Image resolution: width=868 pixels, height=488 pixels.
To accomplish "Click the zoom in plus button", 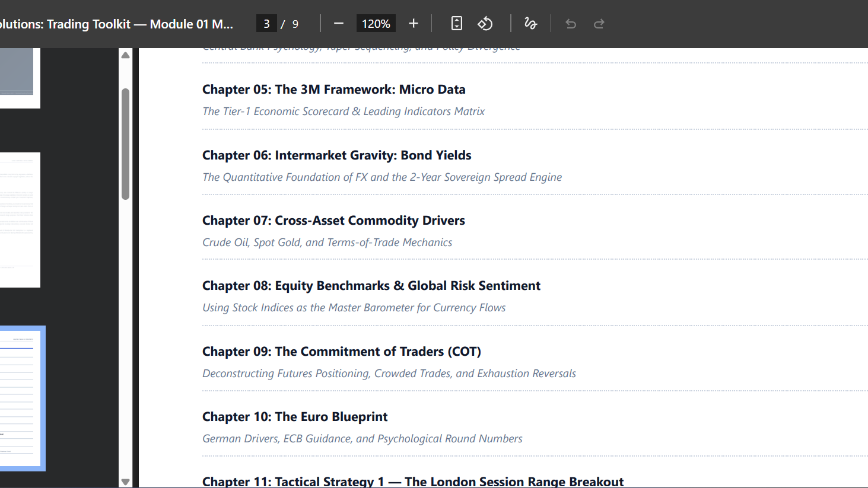I will (x=414, y=24).
